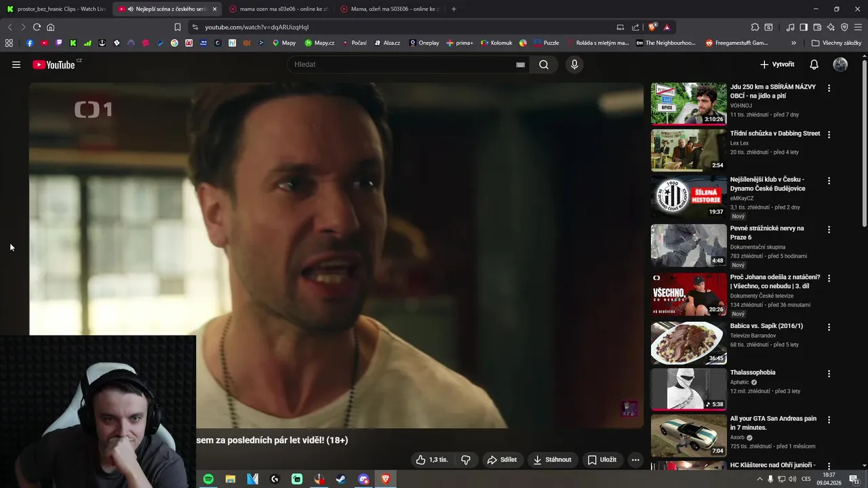Open Thalassophobia video thumbnail
Viewport: 868px width, 488px height.
point(688,389)
